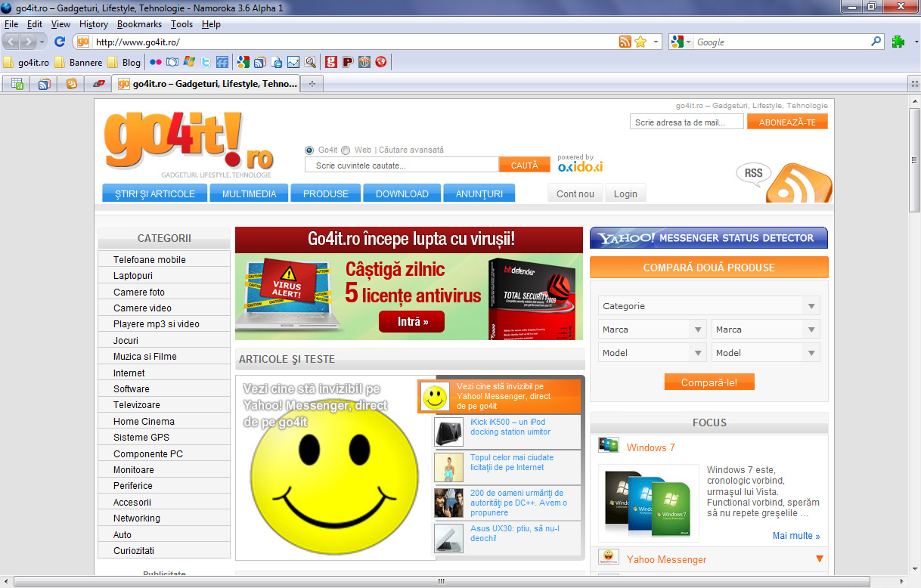Click the email address subscription field
This screenshot has width=921, height=588.
tap(687, 122)
